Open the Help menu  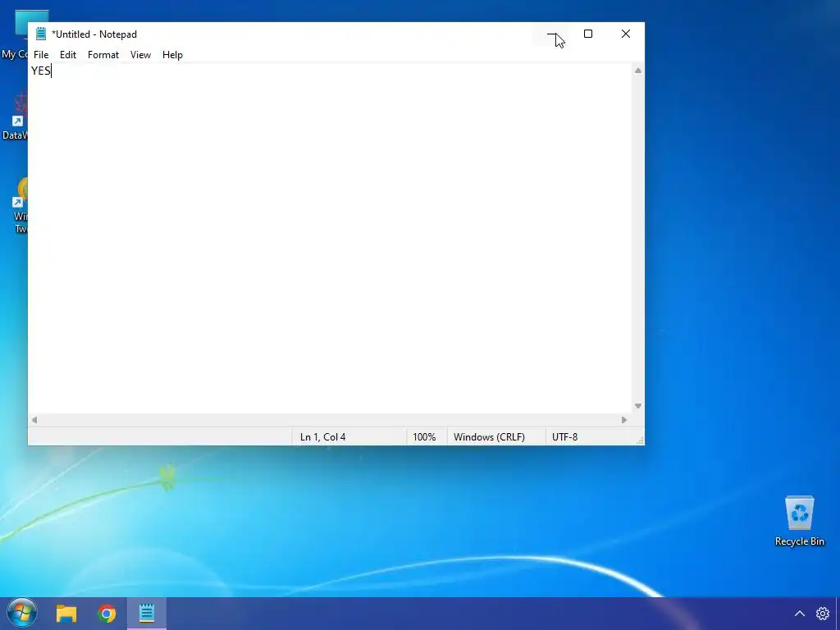(x=172, y=55)
